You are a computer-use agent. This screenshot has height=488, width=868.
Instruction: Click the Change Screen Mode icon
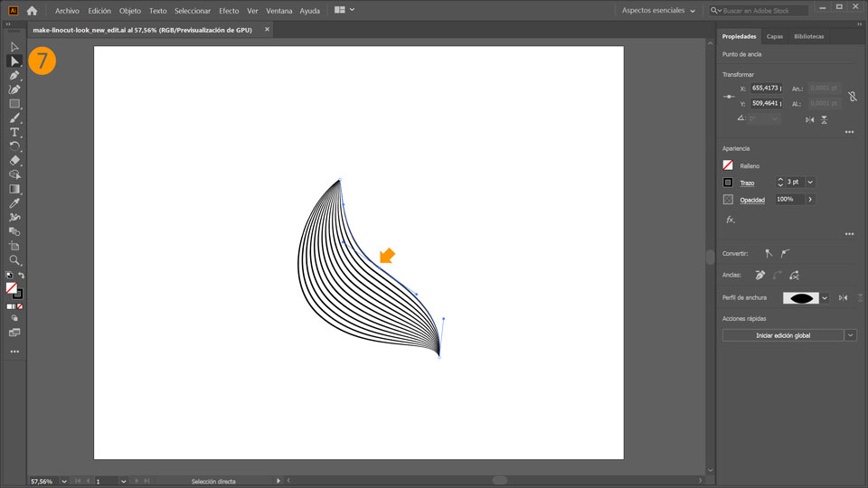tap(14, 333)
